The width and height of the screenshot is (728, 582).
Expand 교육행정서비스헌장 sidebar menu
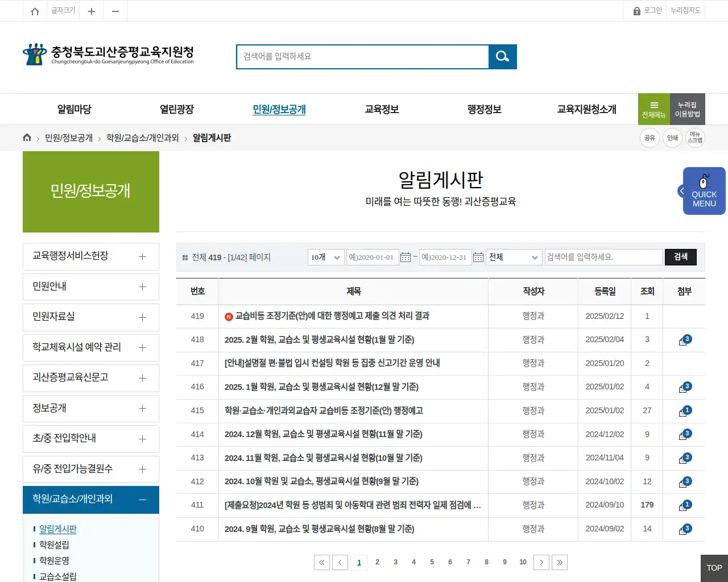[x=91, y=256]
